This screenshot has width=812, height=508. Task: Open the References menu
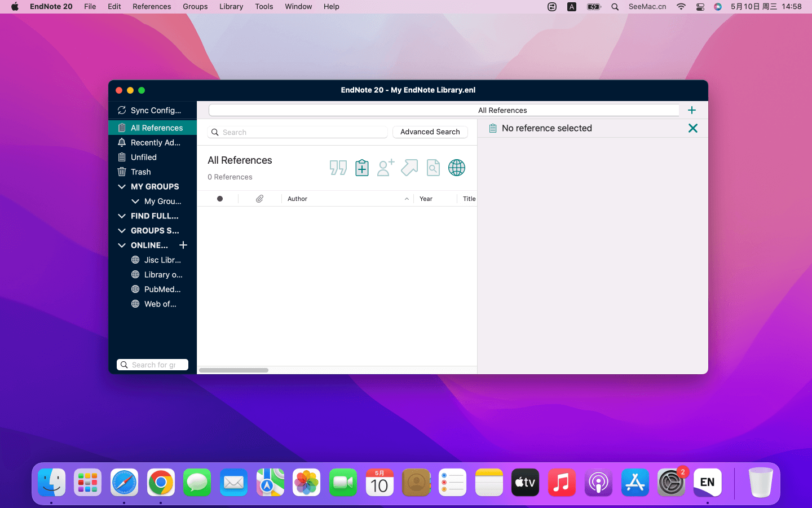point(152,7)
